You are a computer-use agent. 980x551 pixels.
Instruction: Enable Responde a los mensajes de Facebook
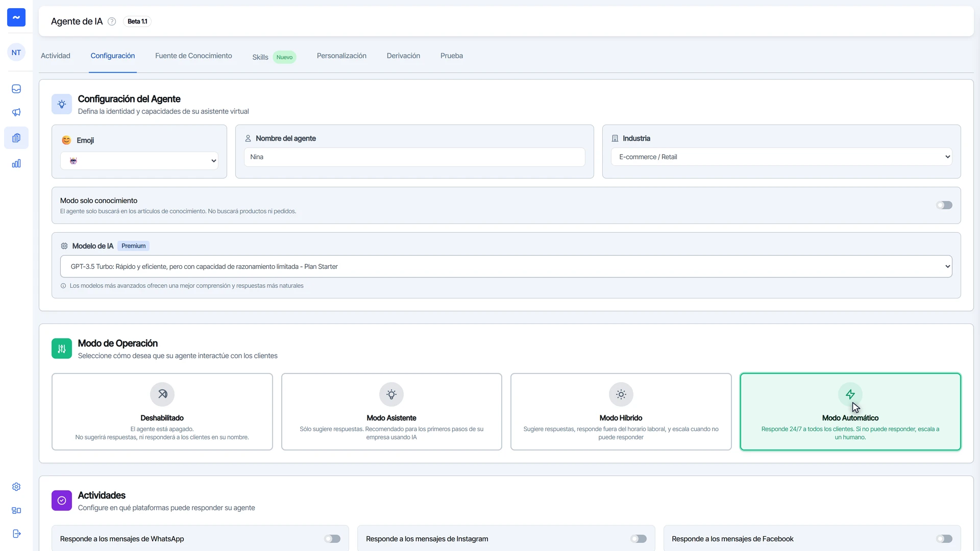tap(944, 539)
